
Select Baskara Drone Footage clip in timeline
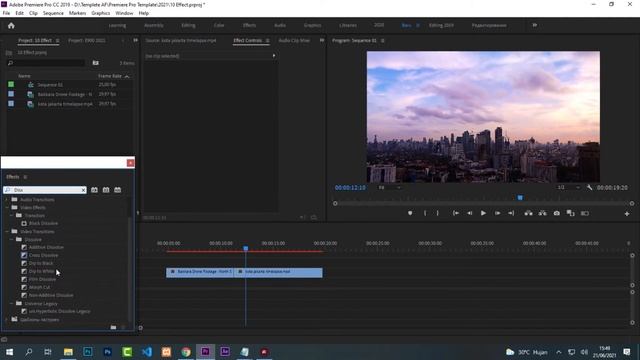[200, 272]
